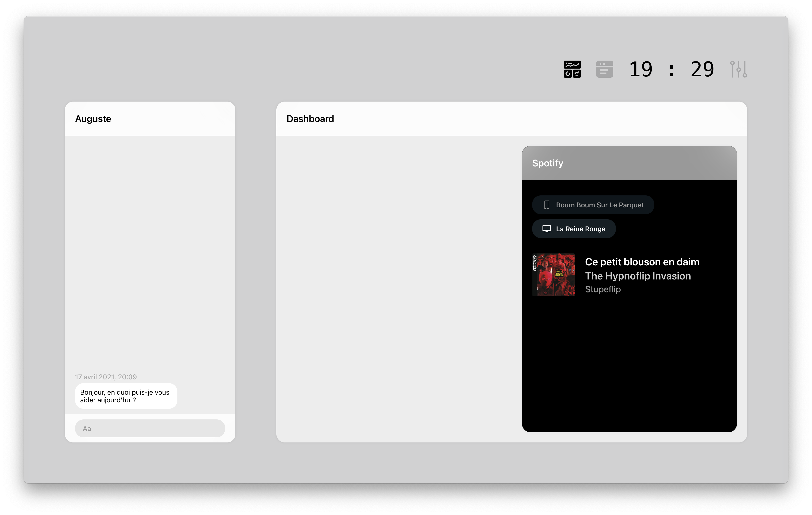This screenshot has height=515, width=812.
Task: Open the dashboard widgets view icon
Action: click(x=572, y=69)
